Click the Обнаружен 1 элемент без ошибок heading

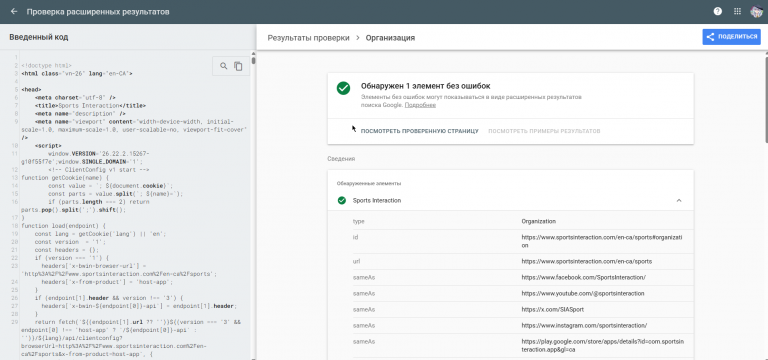point(425,86)
